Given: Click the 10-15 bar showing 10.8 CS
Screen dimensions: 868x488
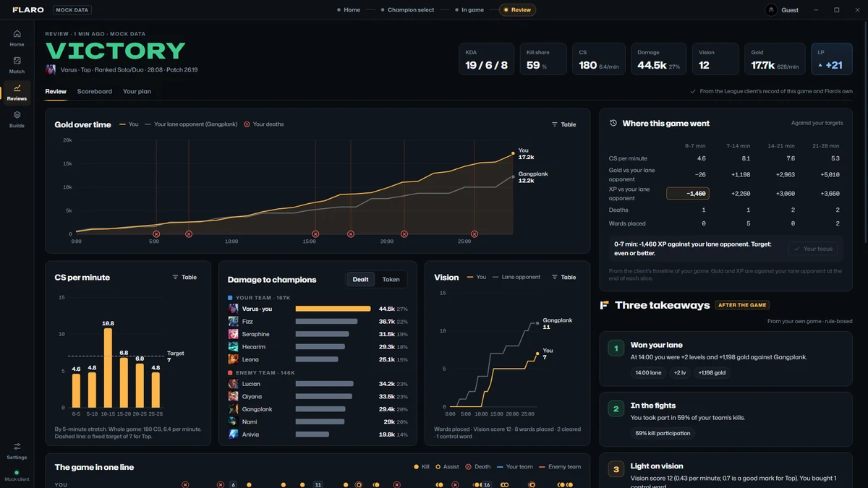Looking at the screenshot, I should point(108,367).
